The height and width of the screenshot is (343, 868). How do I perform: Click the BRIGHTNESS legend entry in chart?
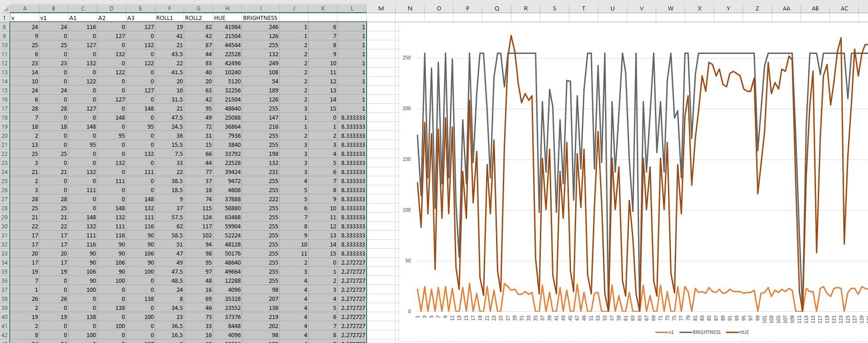[700, 332]
